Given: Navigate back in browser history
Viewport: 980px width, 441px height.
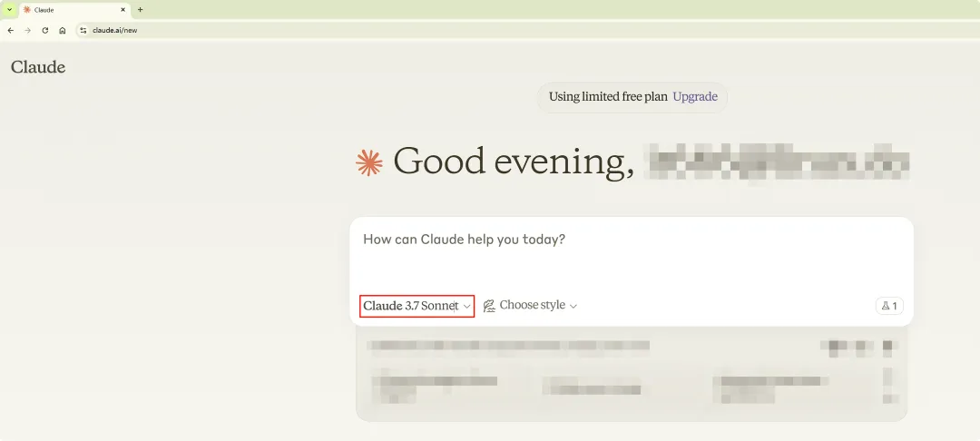Looking at the screenshot, I should pyautogui.click(x=10, y=30).
